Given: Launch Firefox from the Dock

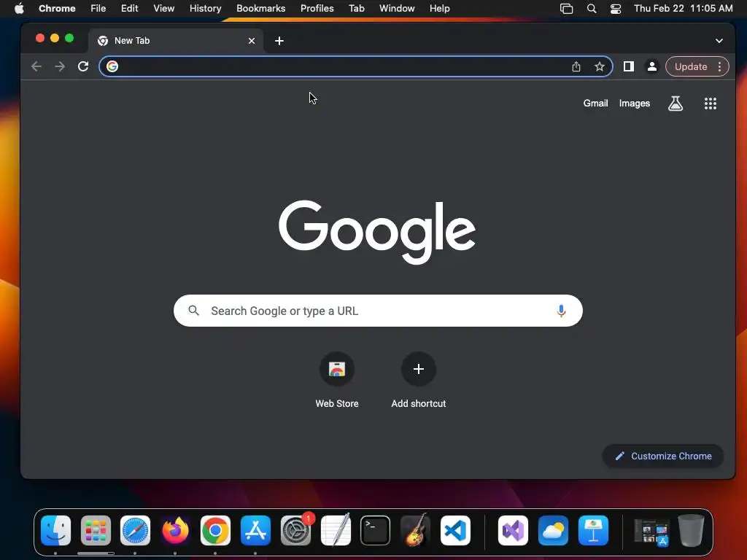Looking at the screenshot, I should pyautogui.click(x=175, y=530).
